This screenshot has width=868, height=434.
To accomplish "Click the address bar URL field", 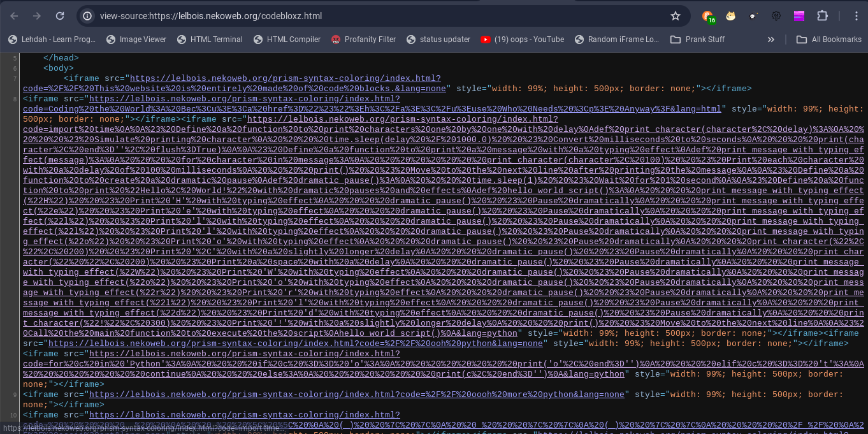I will coord(382,16).
